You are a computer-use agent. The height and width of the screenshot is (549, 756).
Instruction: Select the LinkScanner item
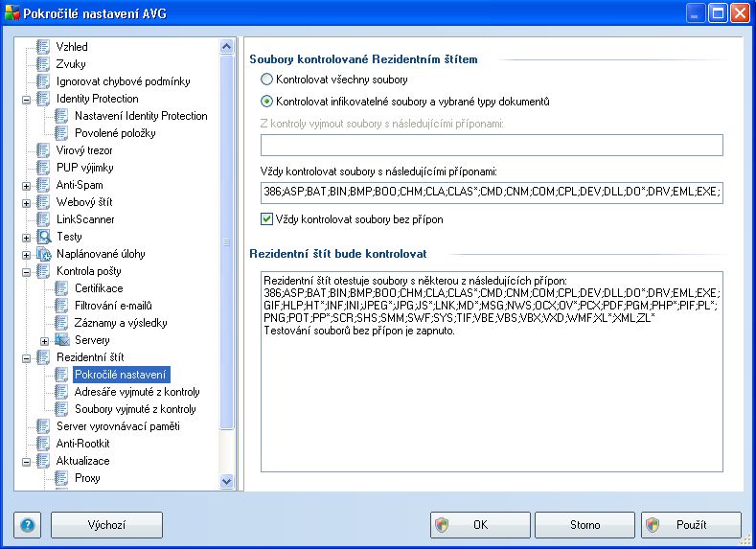point(85,219)
